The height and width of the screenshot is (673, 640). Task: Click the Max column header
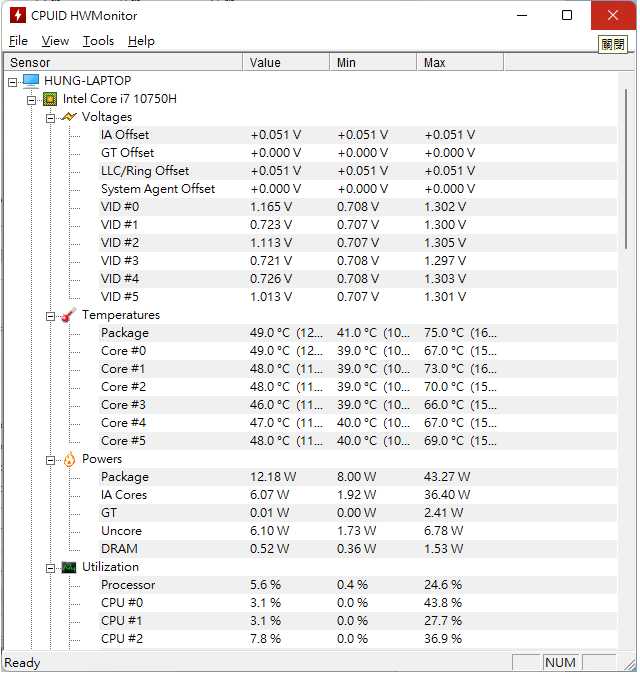point(461,63)
